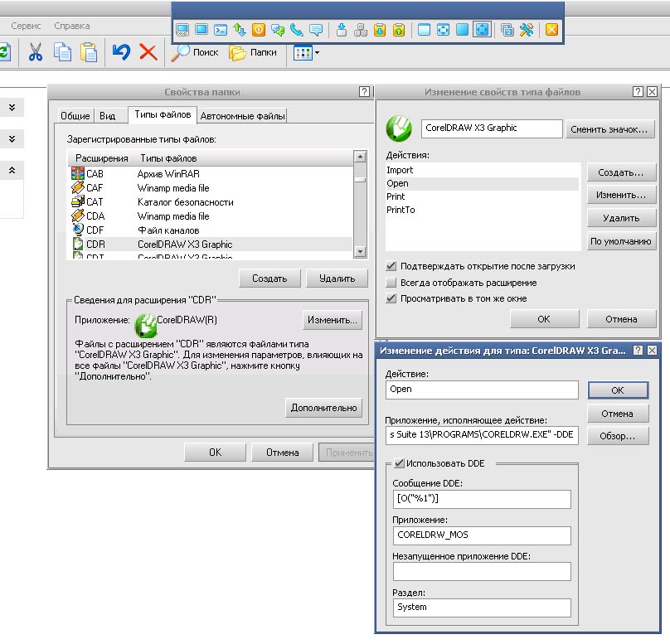Set remote clipboard with the up-arrow clipboard icon
Screen dimensions: 670x644
pos(399,30)
